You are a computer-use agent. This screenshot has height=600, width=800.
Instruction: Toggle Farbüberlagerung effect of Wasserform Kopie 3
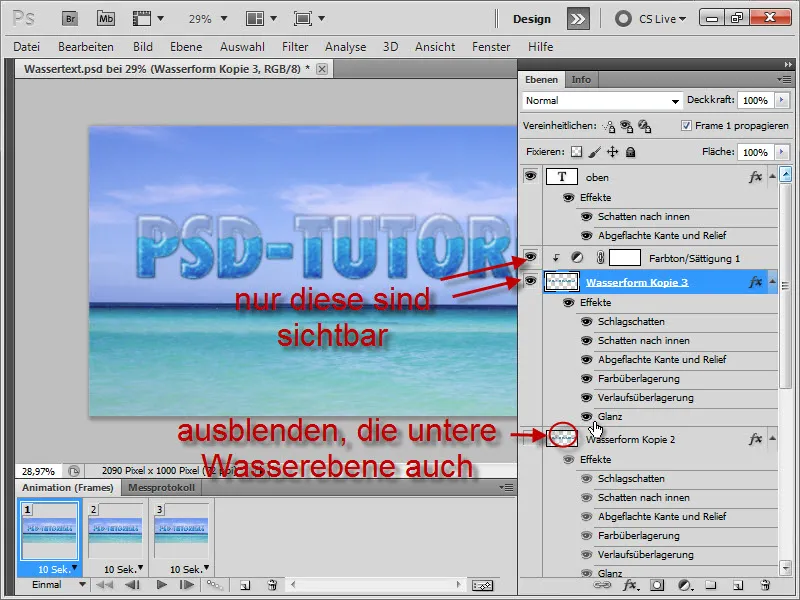(x=587, y=379)
